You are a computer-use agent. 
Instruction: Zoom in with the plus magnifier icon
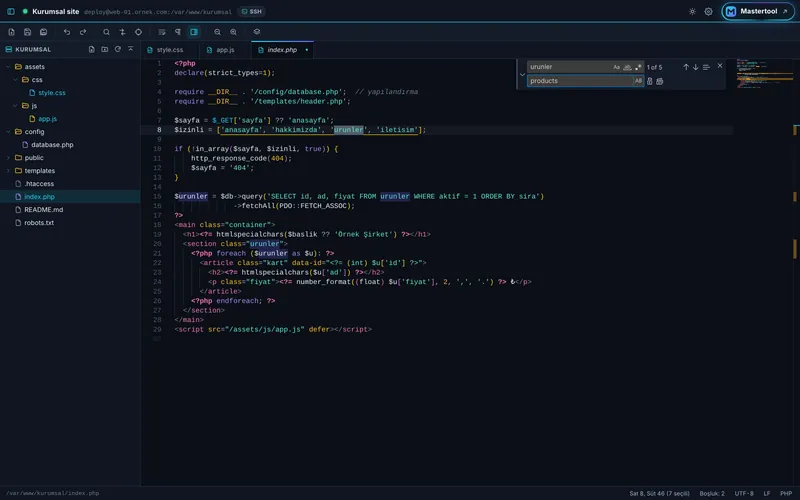[233, 32]
